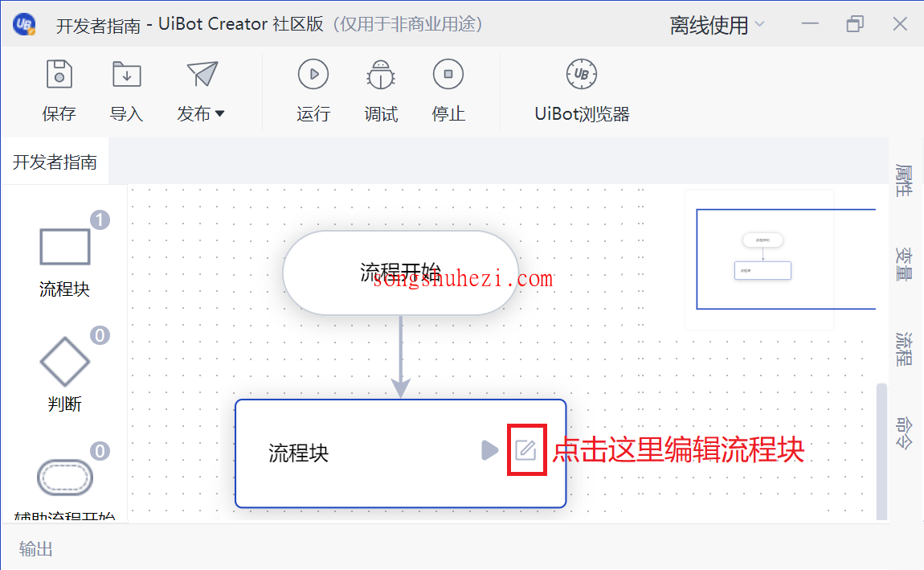Click the canvas vertical scrollbar
Image resolution: width=924 pixels, height=570 pixels.
click(881, 452)
